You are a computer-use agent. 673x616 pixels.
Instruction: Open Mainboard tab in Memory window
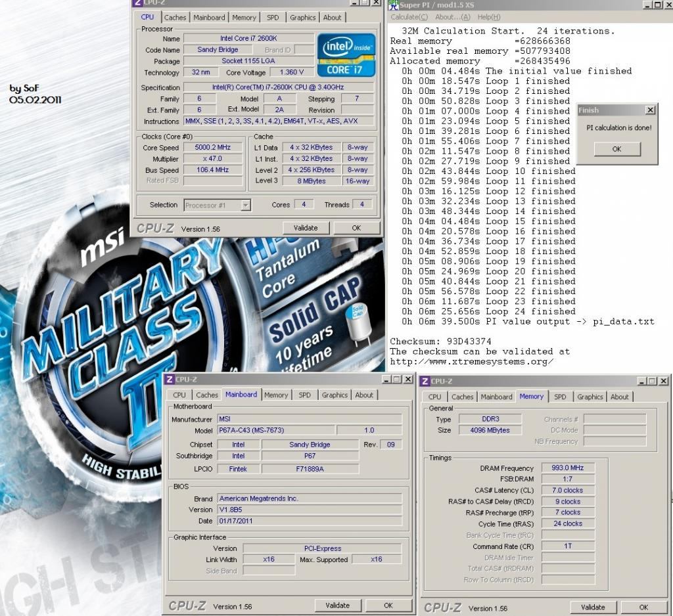(497, 397)
